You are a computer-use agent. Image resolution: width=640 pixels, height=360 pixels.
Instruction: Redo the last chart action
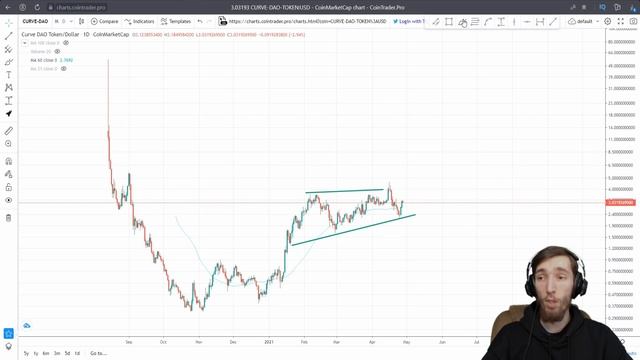(209, 21)
